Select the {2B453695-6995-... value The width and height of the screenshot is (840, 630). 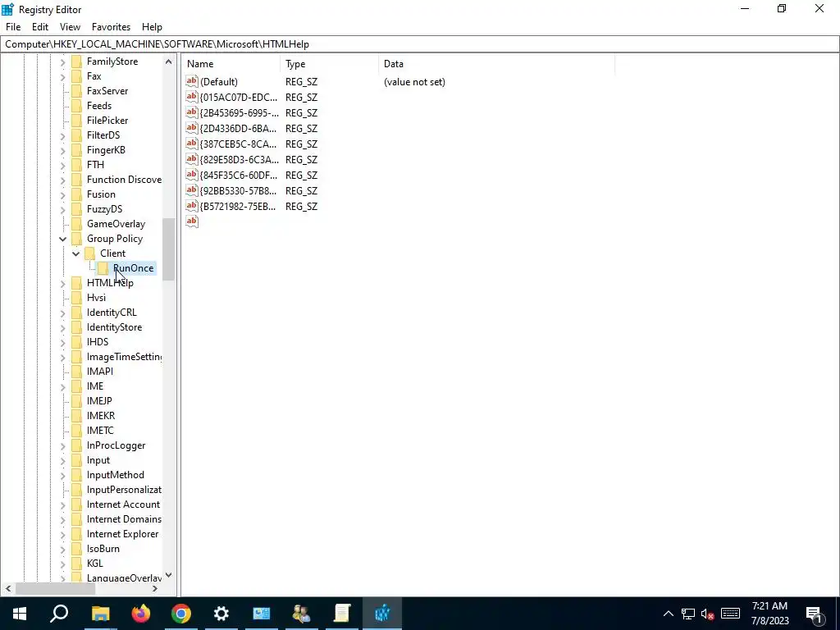coord(239,113)
